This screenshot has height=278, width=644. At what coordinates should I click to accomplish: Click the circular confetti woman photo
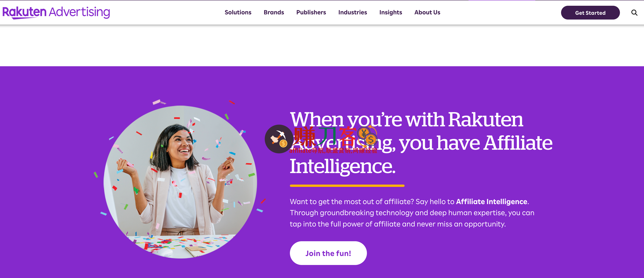(180, 182)
